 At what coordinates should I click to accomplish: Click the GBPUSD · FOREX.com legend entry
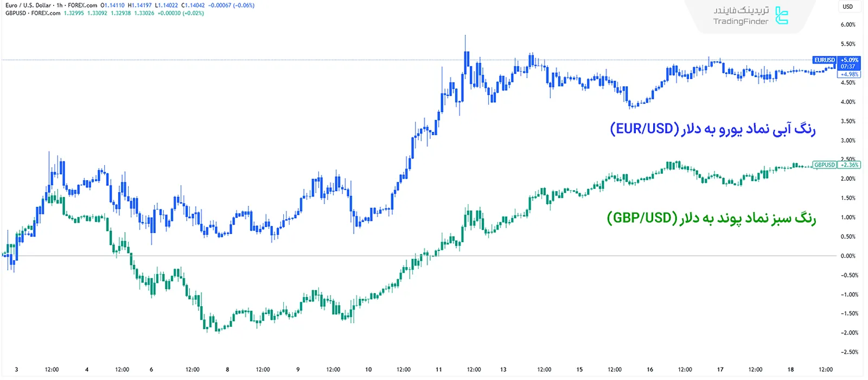coord(33,13)
